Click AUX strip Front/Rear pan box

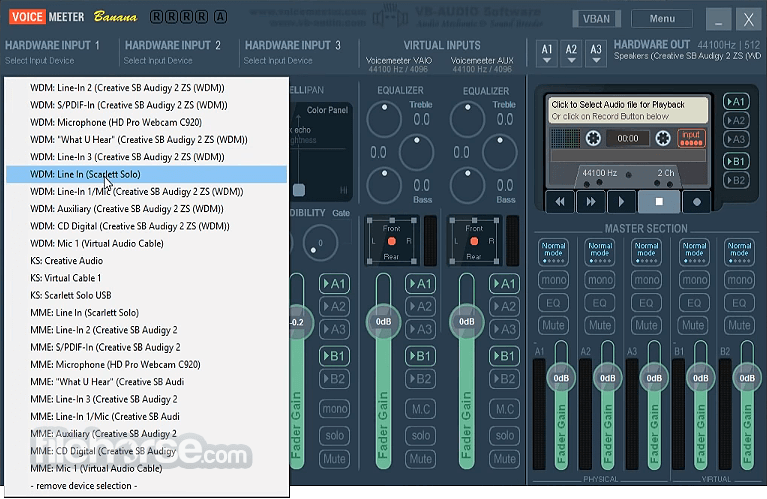click(x=474, y=241)
